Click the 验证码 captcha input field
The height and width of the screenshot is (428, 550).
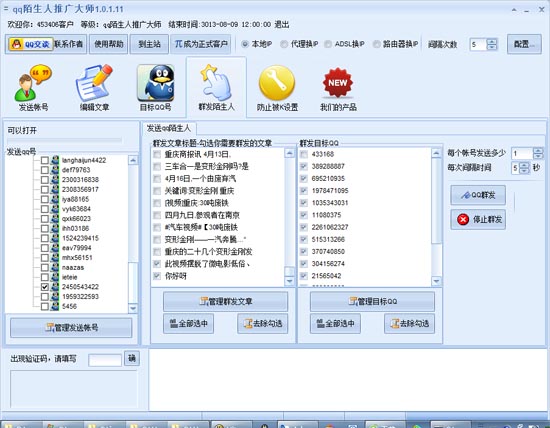point(105,360)
